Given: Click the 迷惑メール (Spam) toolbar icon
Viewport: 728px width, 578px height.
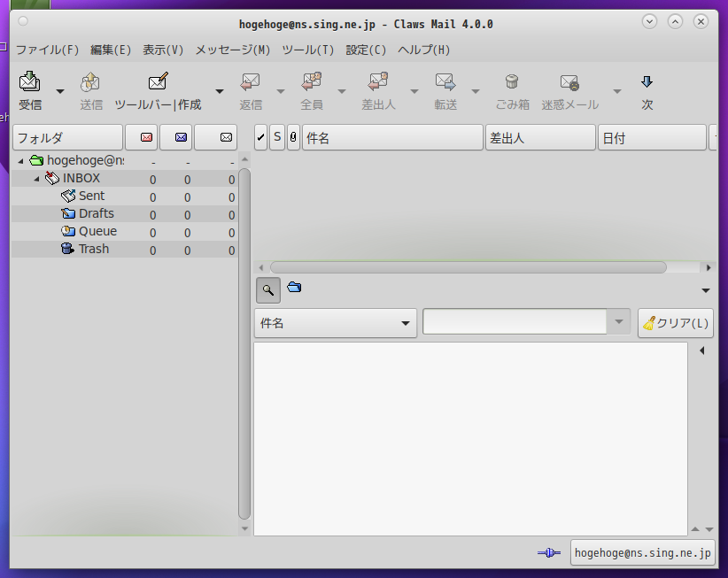Looking at the screenshot, I should (x=569, y=82).
